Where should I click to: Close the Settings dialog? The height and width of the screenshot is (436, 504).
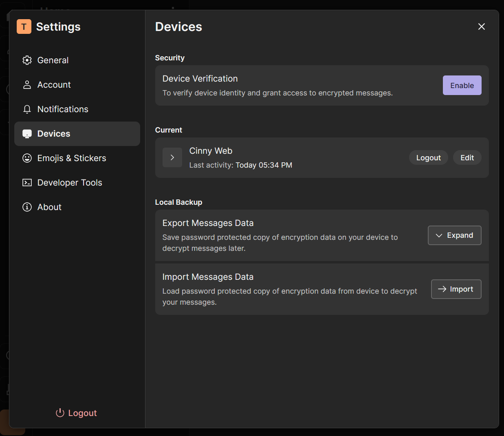(481, 27)
